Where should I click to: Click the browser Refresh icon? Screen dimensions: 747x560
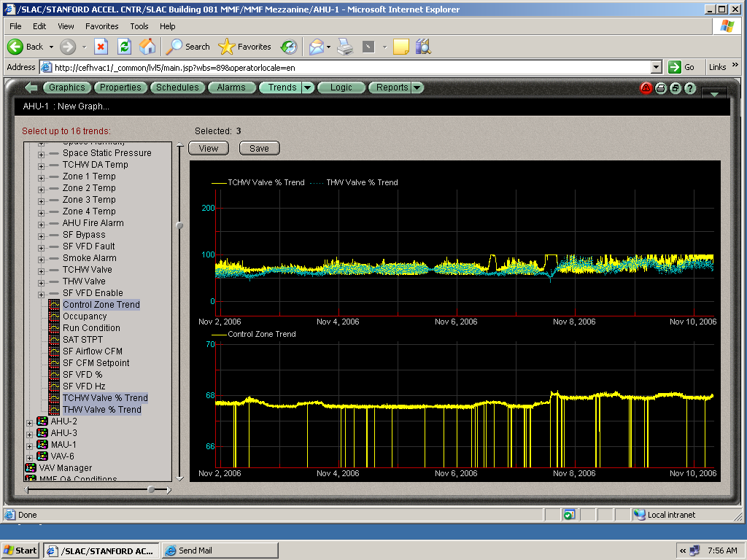pos(124,47)
